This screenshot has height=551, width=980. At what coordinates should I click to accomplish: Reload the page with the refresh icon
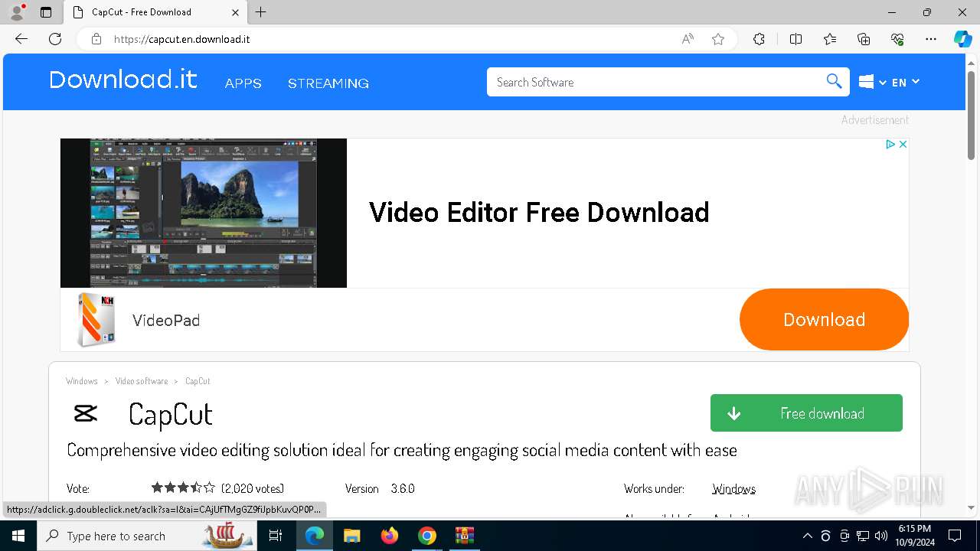coord(55,39)
